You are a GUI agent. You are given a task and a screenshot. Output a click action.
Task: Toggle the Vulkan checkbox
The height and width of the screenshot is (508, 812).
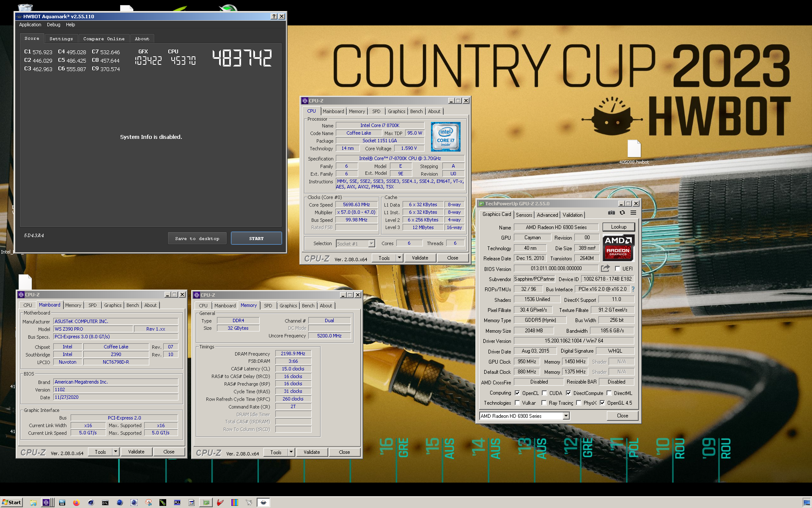(517, 403)
